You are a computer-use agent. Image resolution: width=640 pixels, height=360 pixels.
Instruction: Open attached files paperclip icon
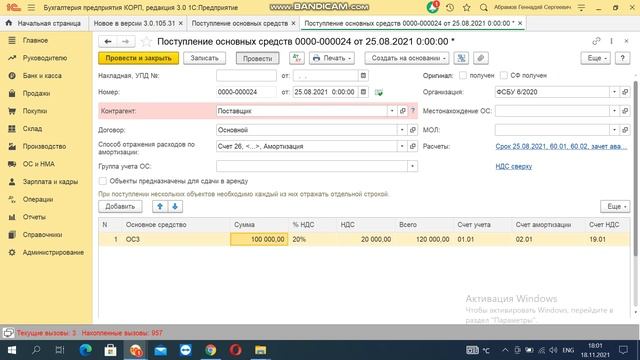click(x=480, y=58)
